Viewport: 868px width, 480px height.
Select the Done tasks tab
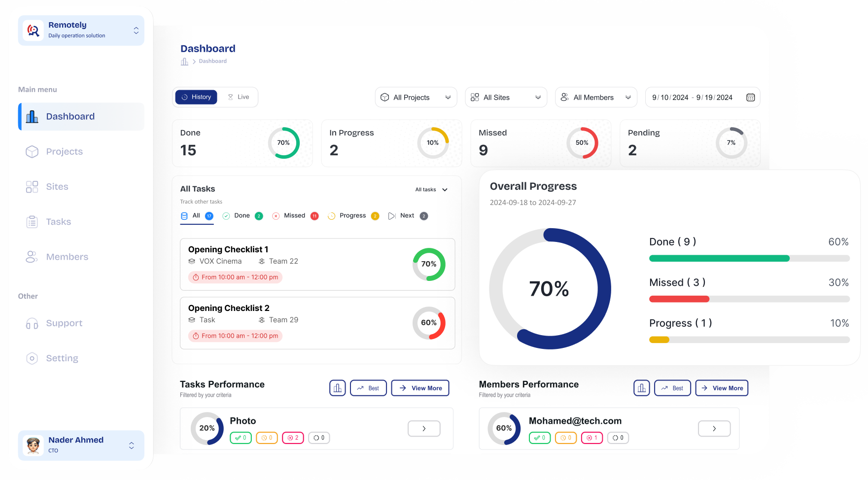(243, 216)
